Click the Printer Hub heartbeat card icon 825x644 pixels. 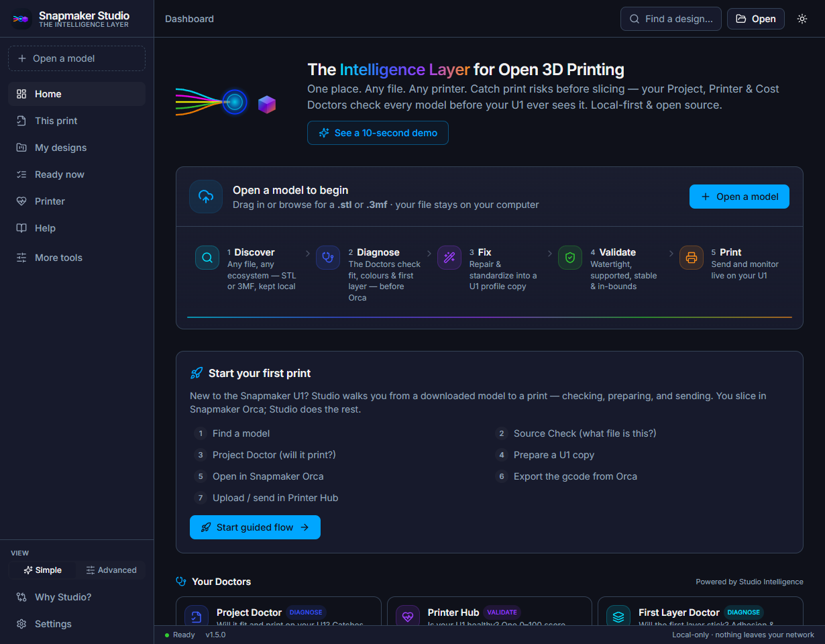(x=407, y=616)
